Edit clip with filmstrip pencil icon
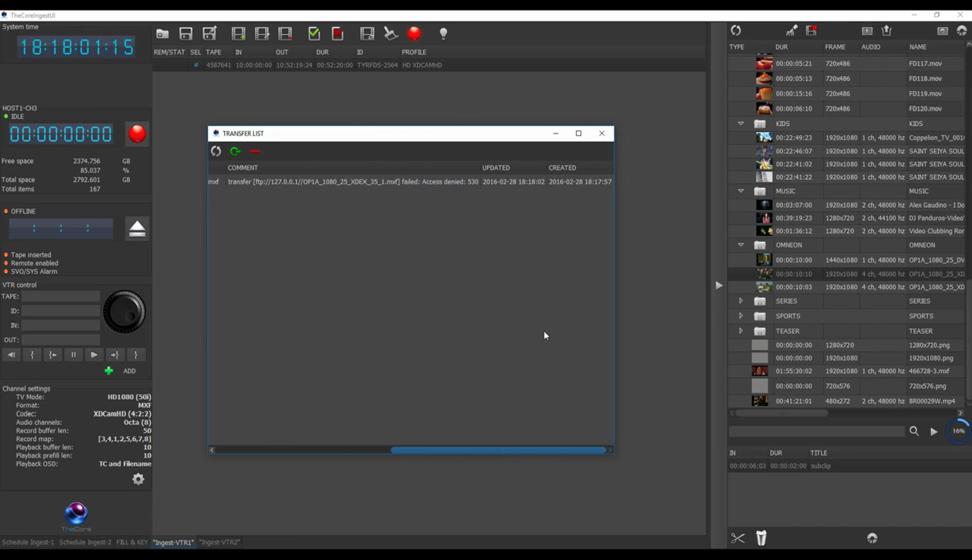The width and height of the screenshot is (972, 560). [x=262, y=33]
